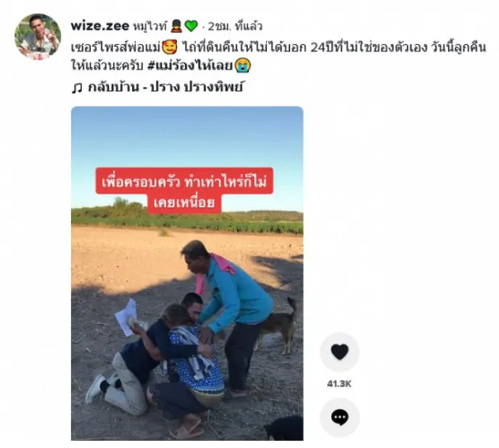Click the white document held in the video

tap(126, 318)
